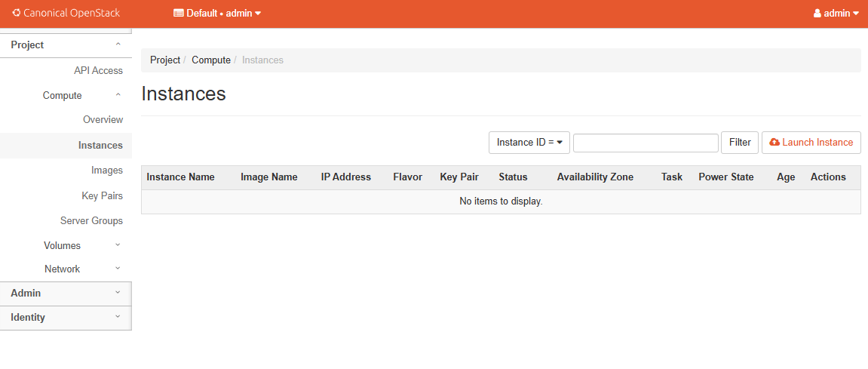Expand the Network submenu

pos(81,269)
